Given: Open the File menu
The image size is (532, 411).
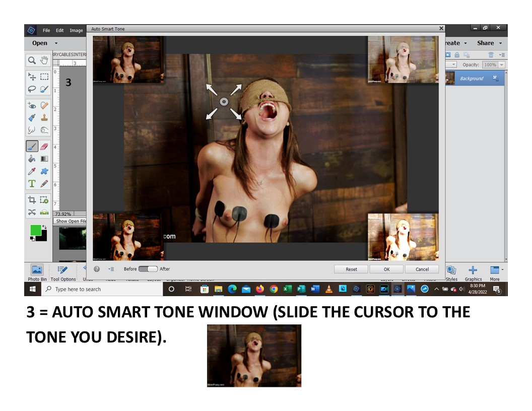Looking at the screenshot, I should [x=46, y=30].
